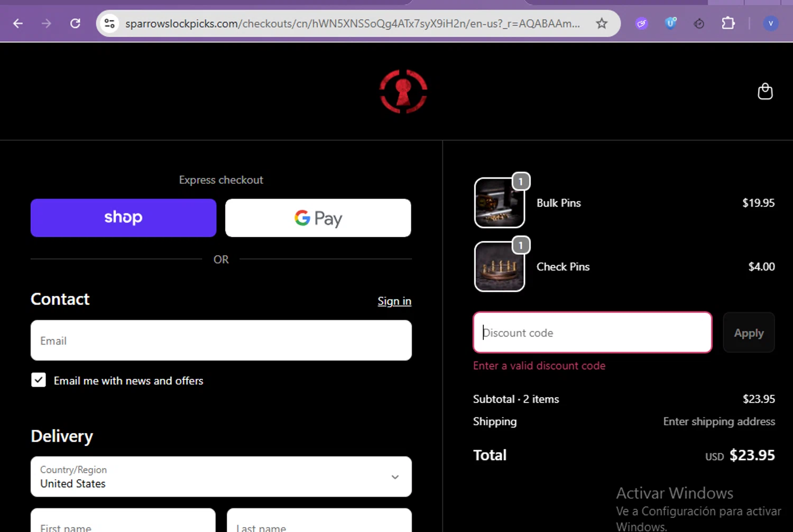Click the First name field
793x532 pixels.
(x=123, y=520)
